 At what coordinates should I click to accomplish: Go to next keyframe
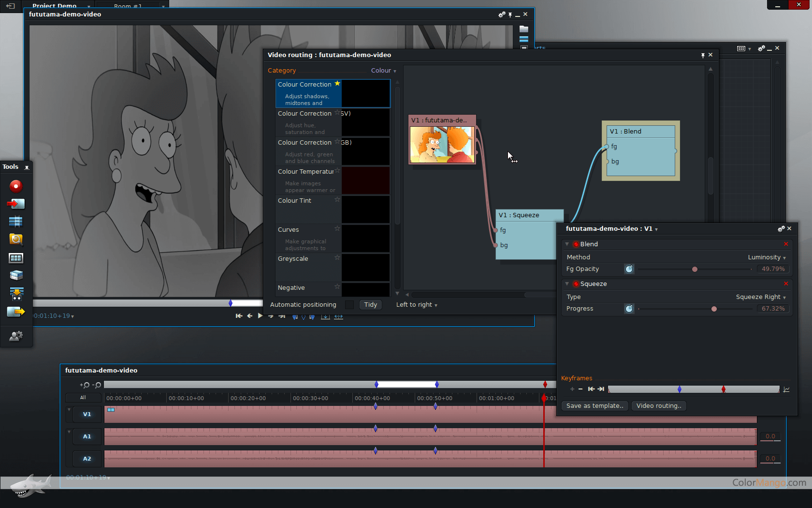coord(601,389)
